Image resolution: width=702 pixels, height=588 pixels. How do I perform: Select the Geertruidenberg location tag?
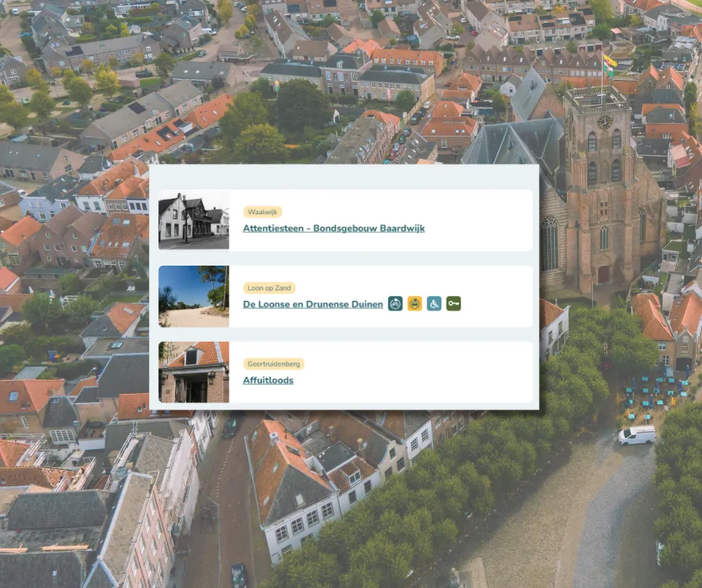tap(273, 364)
